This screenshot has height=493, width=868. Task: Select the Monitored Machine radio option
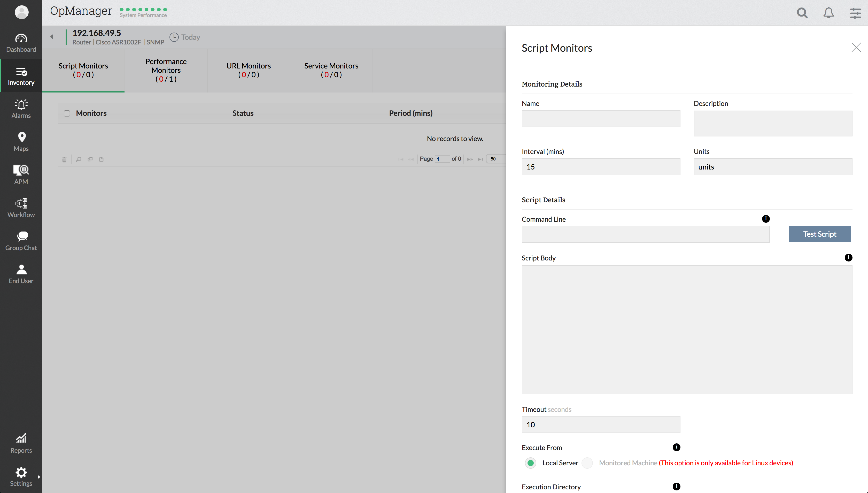click(x=587, y=463)
